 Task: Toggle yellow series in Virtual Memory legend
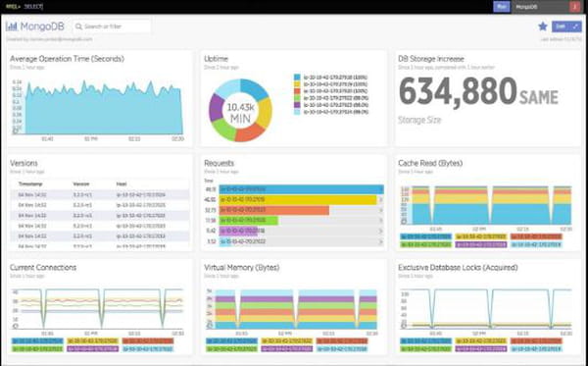tap(287, 341)
